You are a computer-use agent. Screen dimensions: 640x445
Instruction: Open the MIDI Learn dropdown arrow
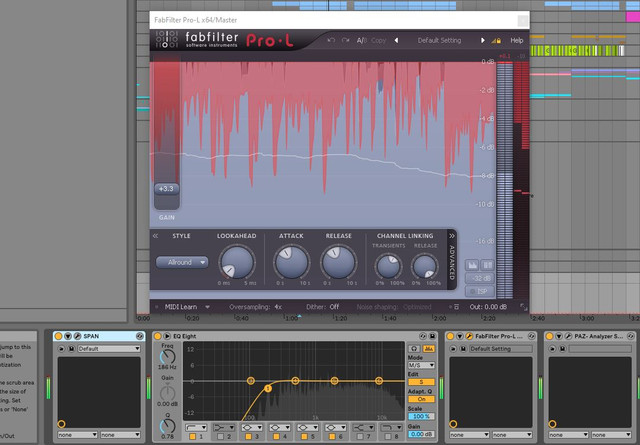(x=207, y=307)
